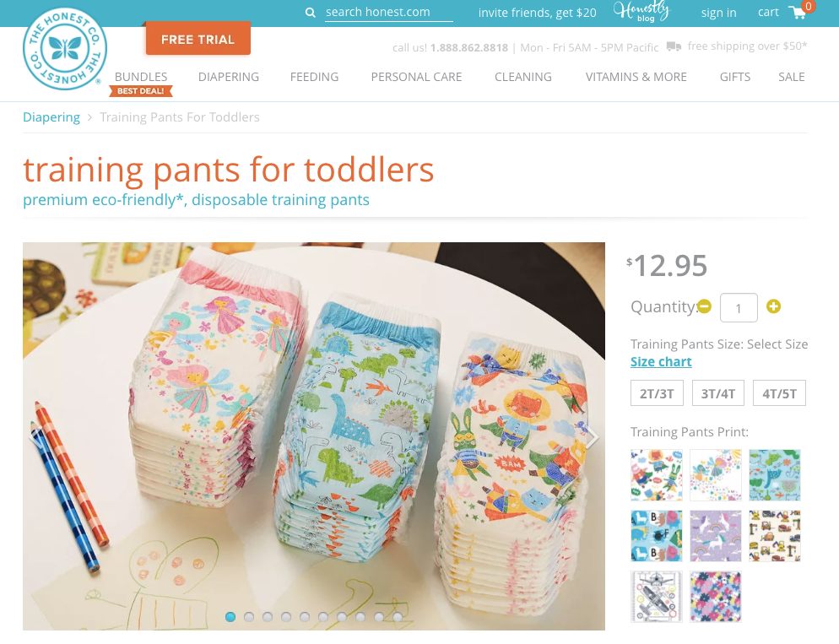Viewport: 839px width, 644px height.
Task: Click the free shipping truck icon
Action: click(674, 46)
